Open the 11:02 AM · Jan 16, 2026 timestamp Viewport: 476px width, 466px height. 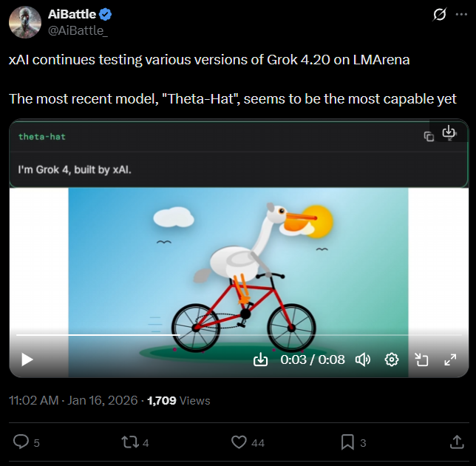click(73, 400)
